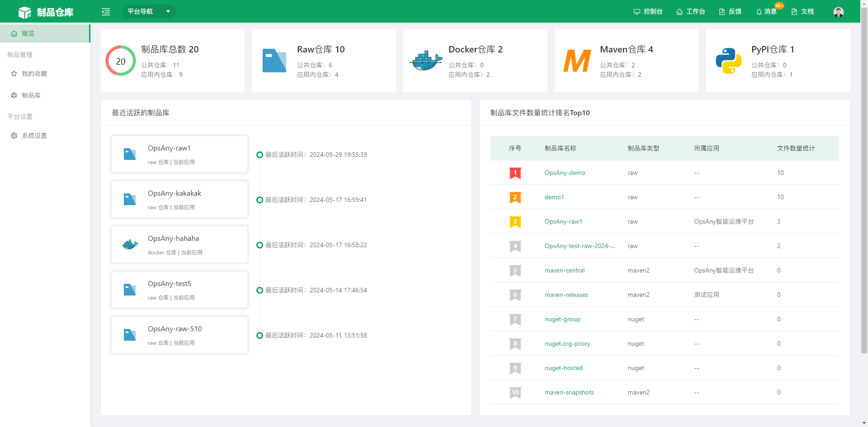Click timeline marker for 2024-05-29 19:55:39
The width and height of the screenshot is (868, 427).
click(259, 155)
